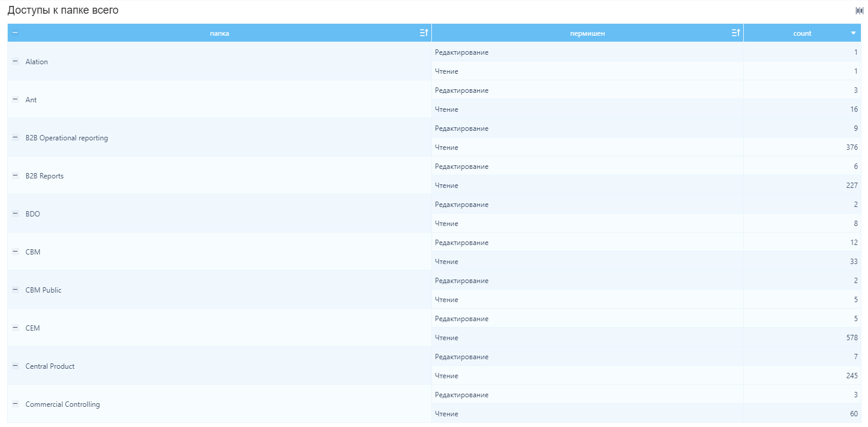This screenshot has height=427, width=868.
Task: Select the CEM Чтение count cell 578
Action: [x=801, y=337]
